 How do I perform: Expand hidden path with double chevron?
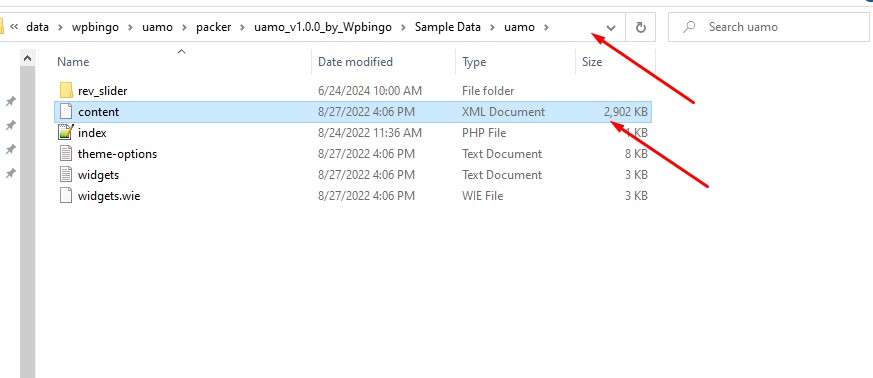pyautogui.click(x=15, y=27)
